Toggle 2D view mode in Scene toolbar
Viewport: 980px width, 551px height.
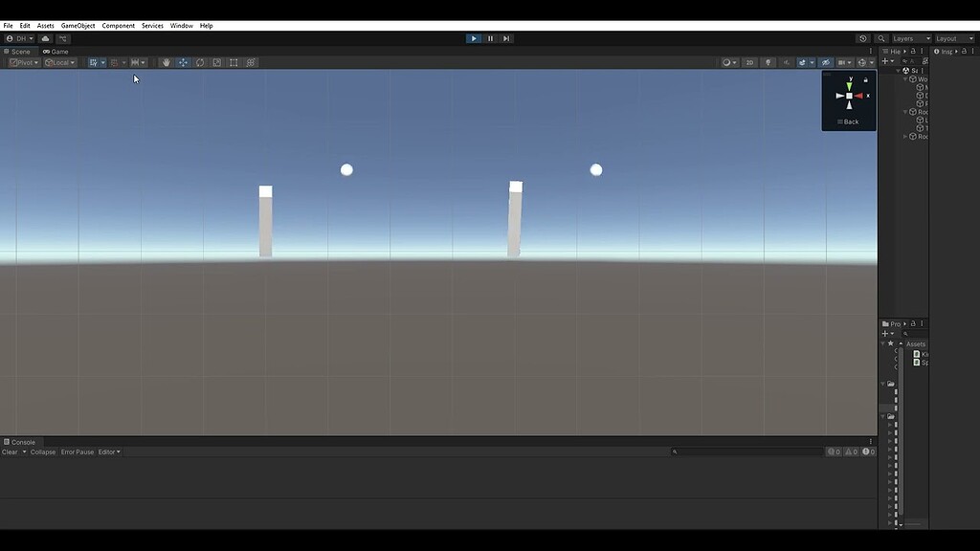(749, 62)
